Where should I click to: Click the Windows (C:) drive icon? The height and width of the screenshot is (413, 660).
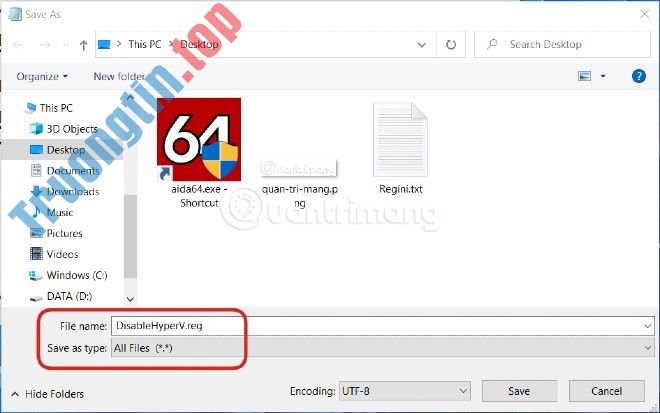pyautogui.click(x=36, y=276)
